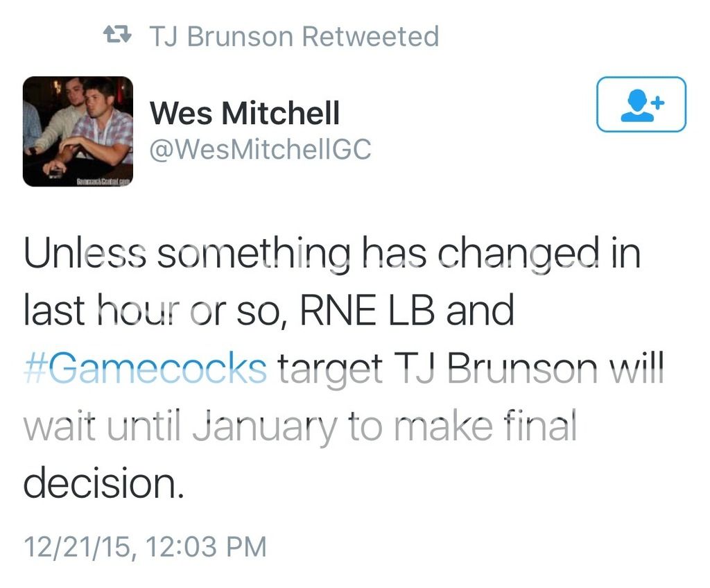Viewport: 710px width, 588px height.
Task: Open the #Gamecocks hashtag
Action: tap(145, 368)
